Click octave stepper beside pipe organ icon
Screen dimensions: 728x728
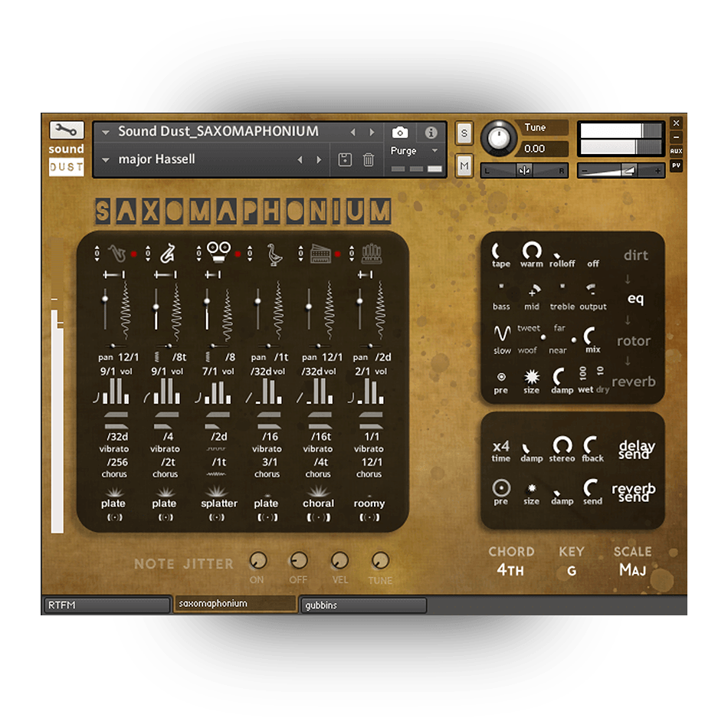(x=352, y=254)
